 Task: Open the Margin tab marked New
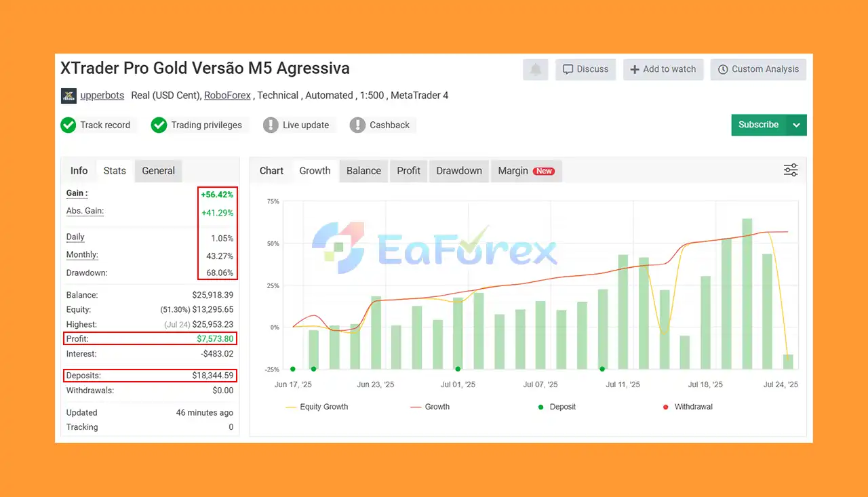click(526, 171)
